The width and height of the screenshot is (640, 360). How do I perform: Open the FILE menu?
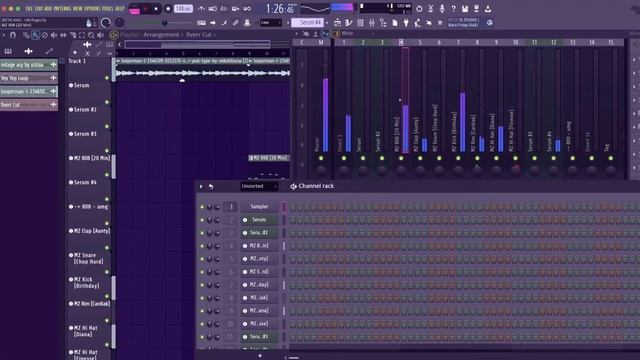(x=29, y=9)
